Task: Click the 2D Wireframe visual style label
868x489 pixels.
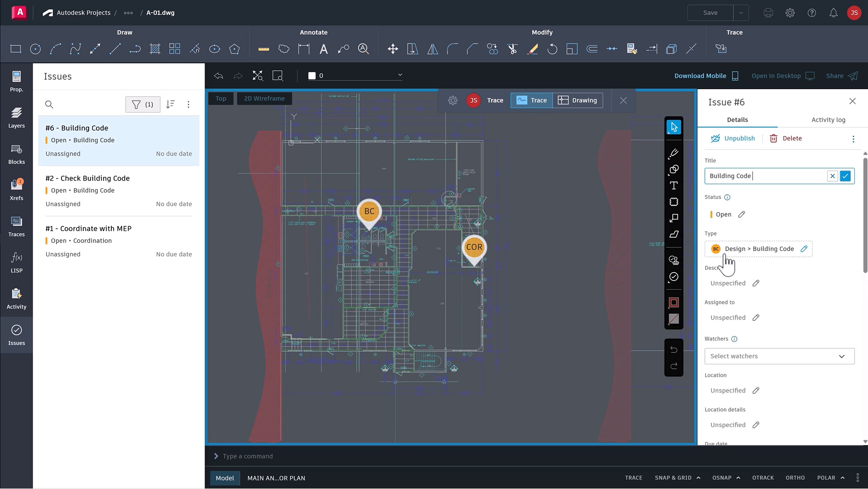Action: (x=264, y=99)
